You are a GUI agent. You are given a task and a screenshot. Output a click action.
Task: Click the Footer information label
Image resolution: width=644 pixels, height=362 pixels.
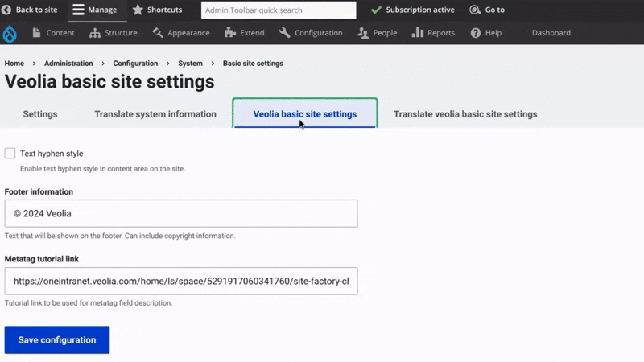[x=39, y=191]
